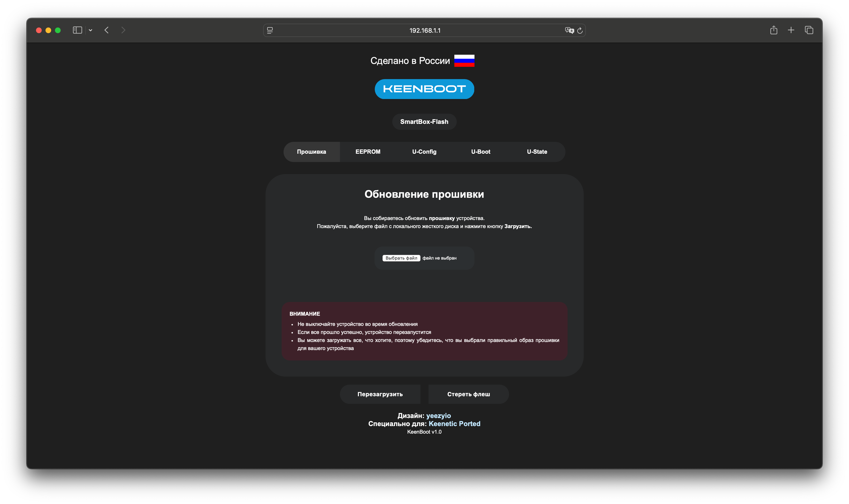This screenshot has height=504, width=849.
Task: Click the 192.168.1.1 address field
Action: (x=424, y=30)
